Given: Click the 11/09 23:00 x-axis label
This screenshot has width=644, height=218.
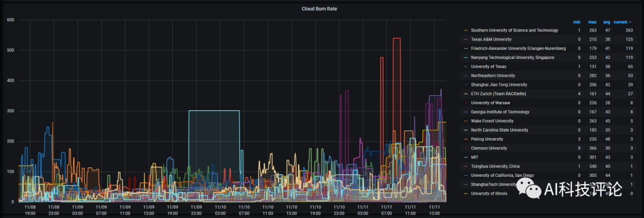Looking at the screenshot, I should click(x=196, y=211).
